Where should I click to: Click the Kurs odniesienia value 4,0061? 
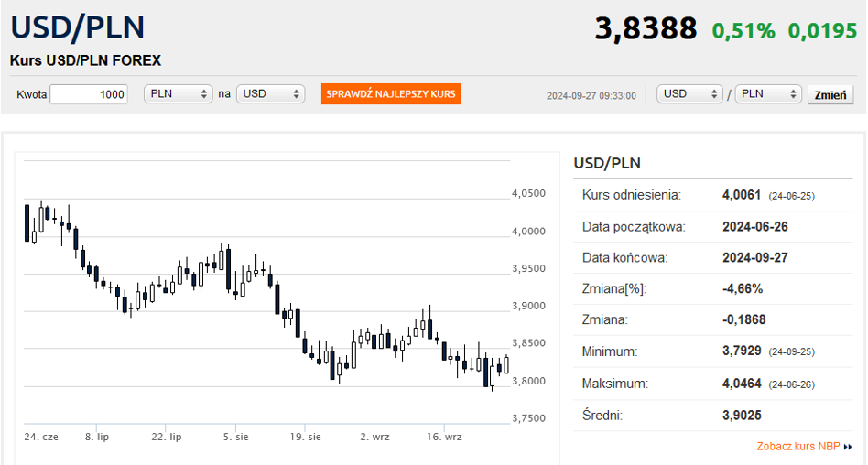742,195
